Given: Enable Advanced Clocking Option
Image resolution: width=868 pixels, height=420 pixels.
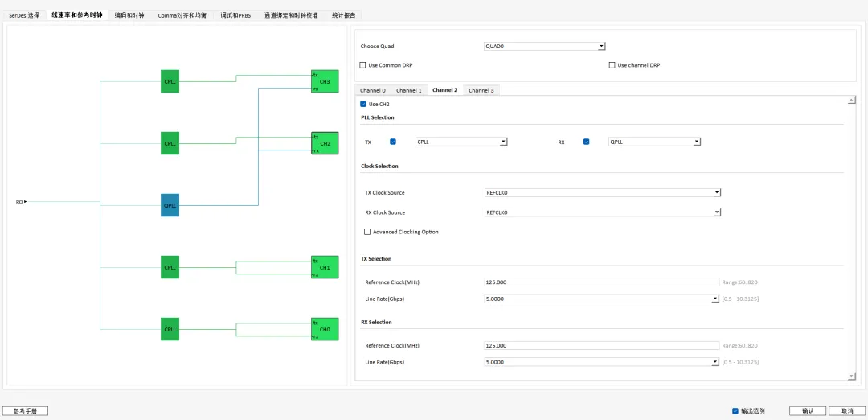Looking at the screenshot, I should (367, 232).
